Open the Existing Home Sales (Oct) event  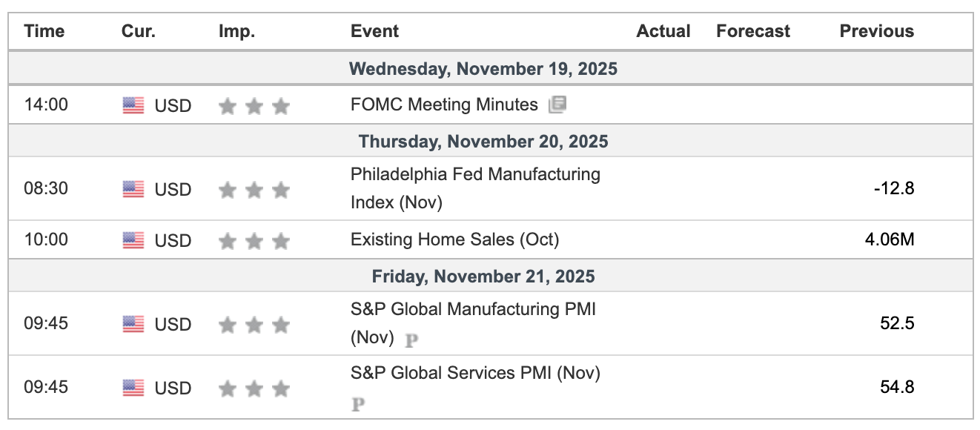pyautogui.click(x=454, y=239)
